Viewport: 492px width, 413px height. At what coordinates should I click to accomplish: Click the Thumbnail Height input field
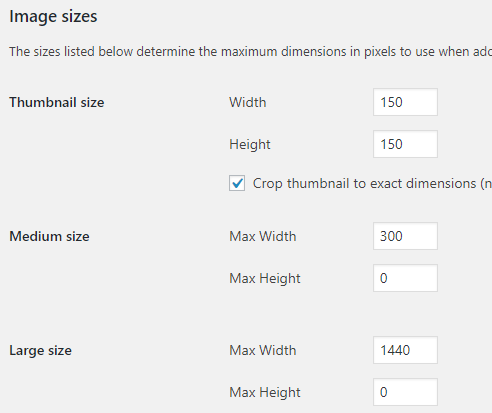[405, 144]
